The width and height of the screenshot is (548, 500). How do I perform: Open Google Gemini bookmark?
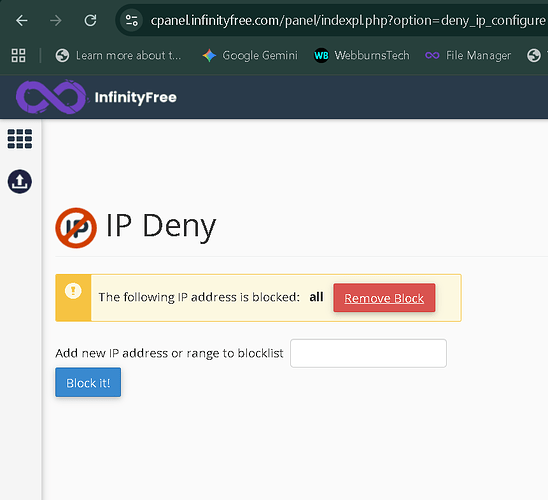point(250,56)
